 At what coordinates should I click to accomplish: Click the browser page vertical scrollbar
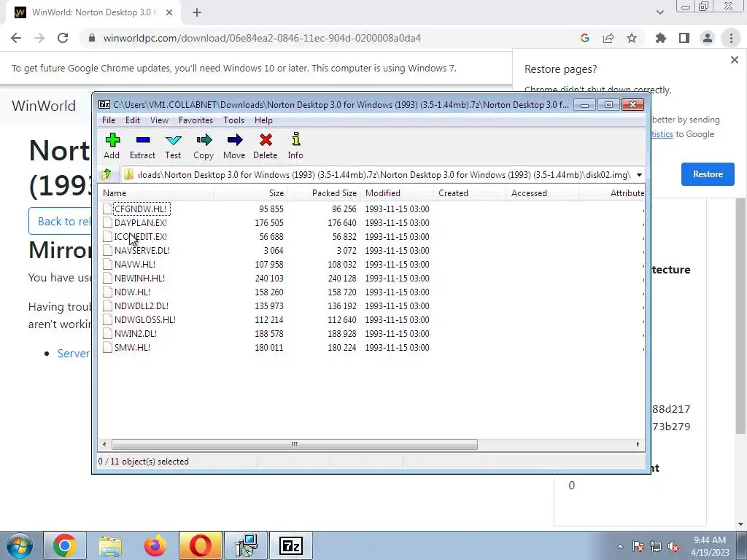[740, 314]
